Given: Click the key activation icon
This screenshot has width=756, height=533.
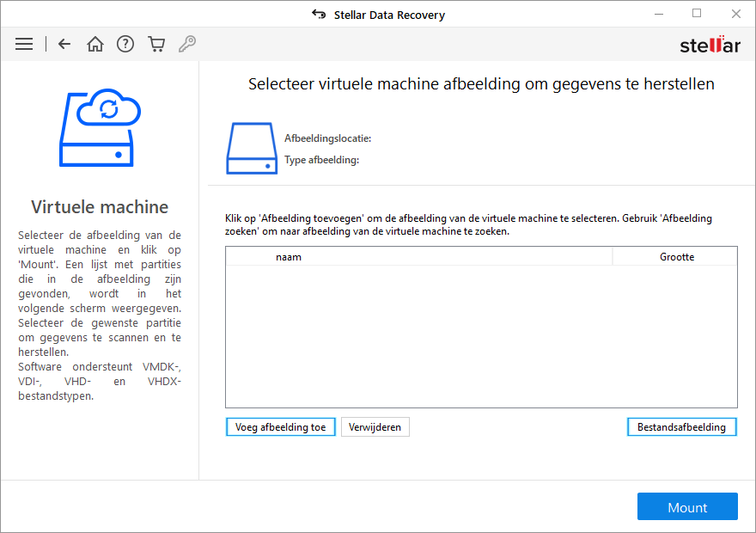Looking at the screenshot, I should point(187,44).
